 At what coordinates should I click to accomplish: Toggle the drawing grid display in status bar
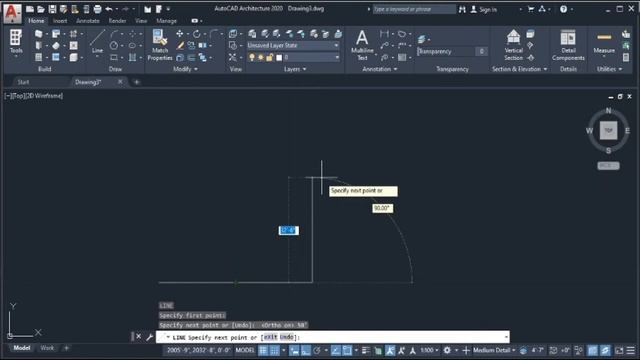click(x=263, y=350)
